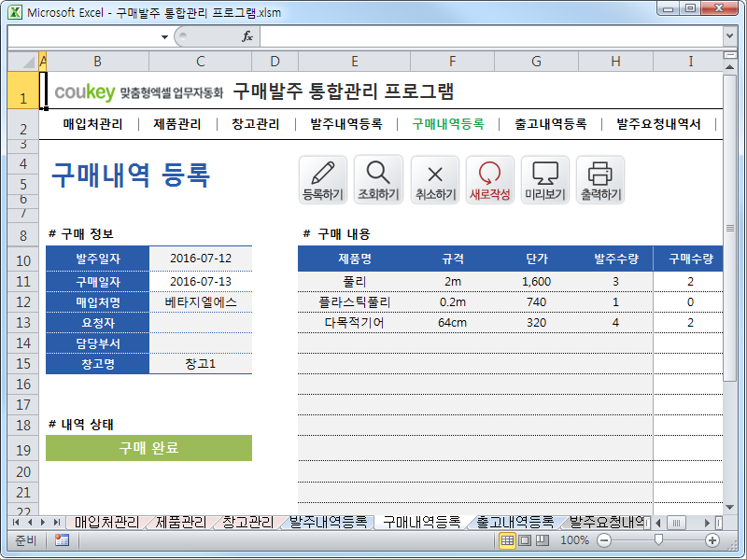The width and height of the screenshot is (747, 560).
Task: Click the fx insert function icon
Action: pos(247,36)
